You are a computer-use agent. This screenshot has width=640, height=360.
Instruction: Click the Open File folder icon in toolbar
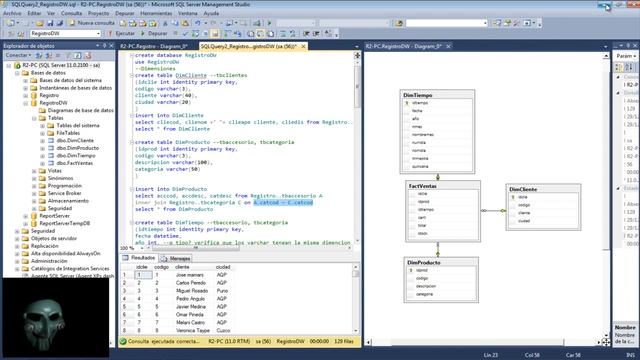point(40,23)
